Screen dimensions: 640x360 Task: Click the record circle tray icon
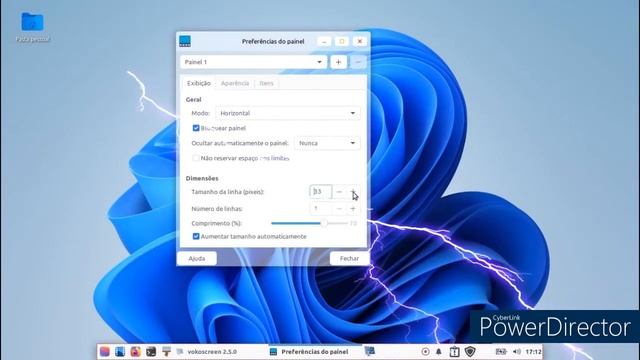[425, 351]
